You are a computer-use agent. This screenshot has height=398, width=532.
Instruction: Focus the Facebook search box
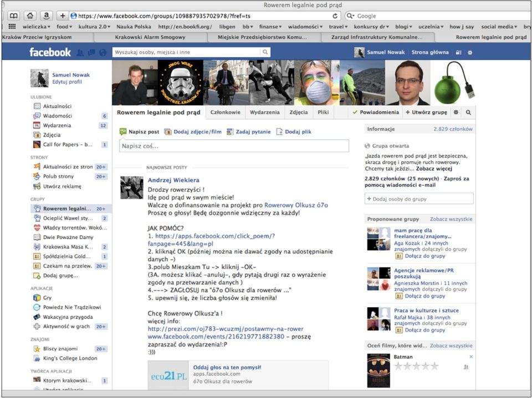pyautogui.click(x=186, y=52)
